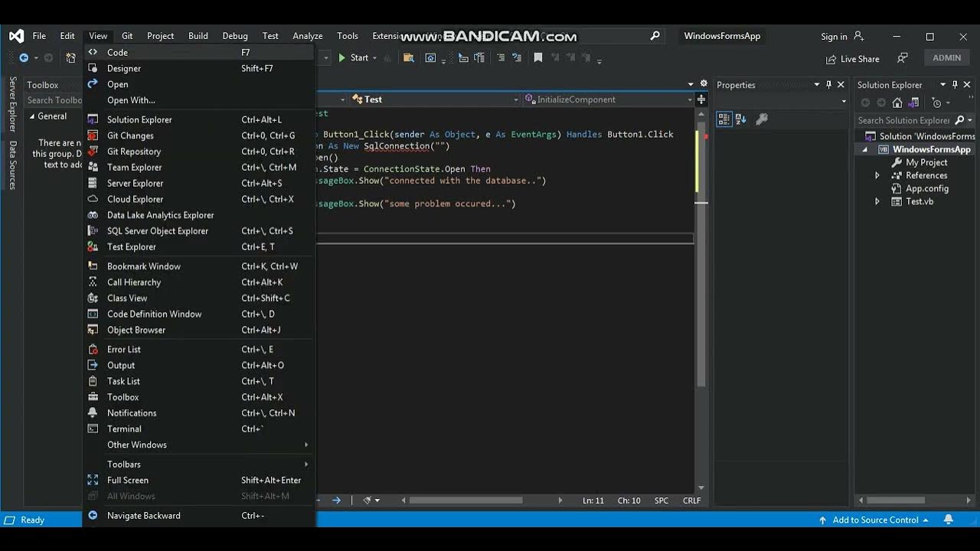Click the Terminal icon in the menu
The image size is (980, 551).
click(x=93, y=429)
